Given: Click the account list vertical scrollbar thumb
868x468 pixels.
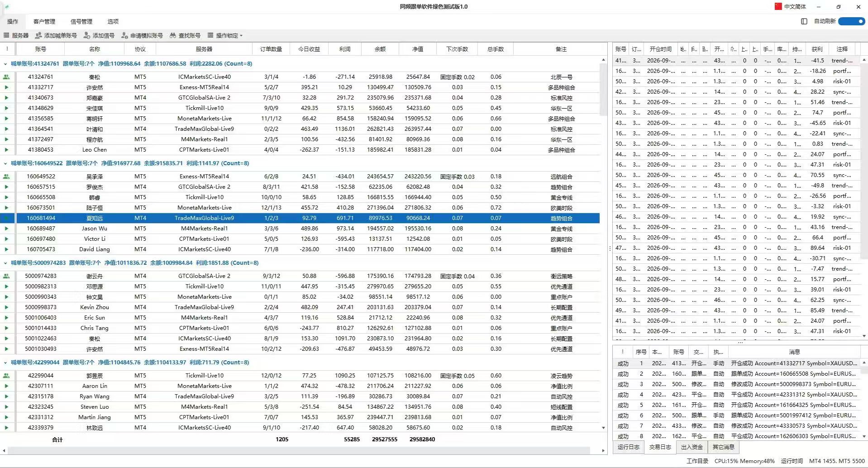Looking at the screenshot, I should (603, 89).
